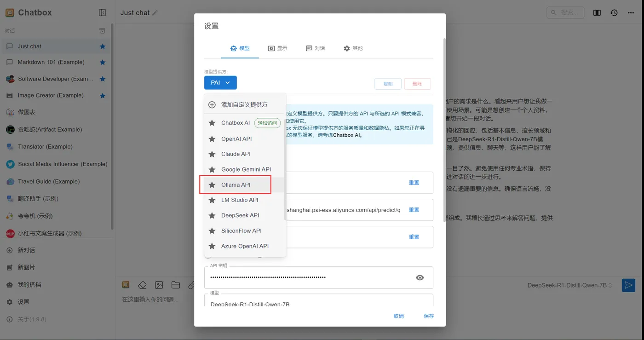Switch to the 模型 tab in settings
This screenshot has height=340, width=644.
coord(240,48)
